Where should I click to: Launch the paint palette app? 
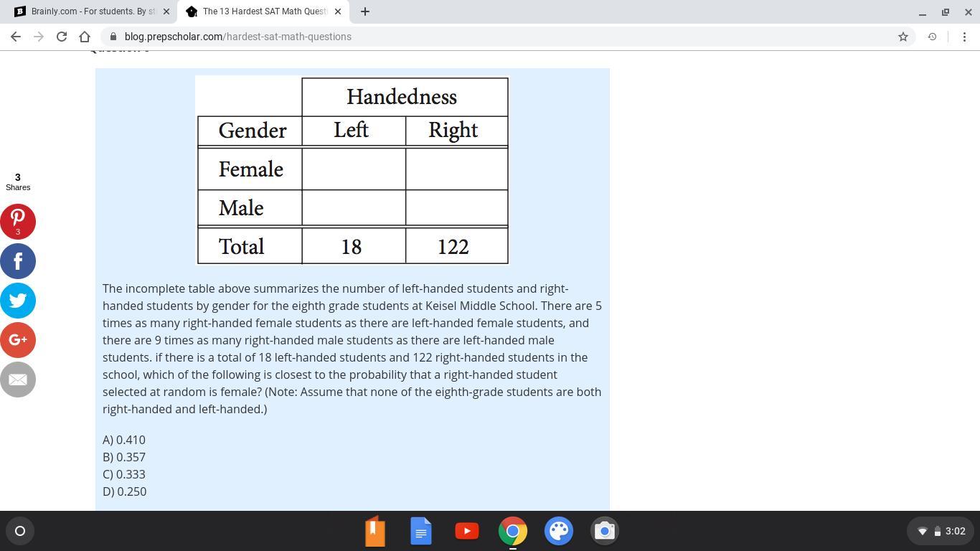(559, 531)
